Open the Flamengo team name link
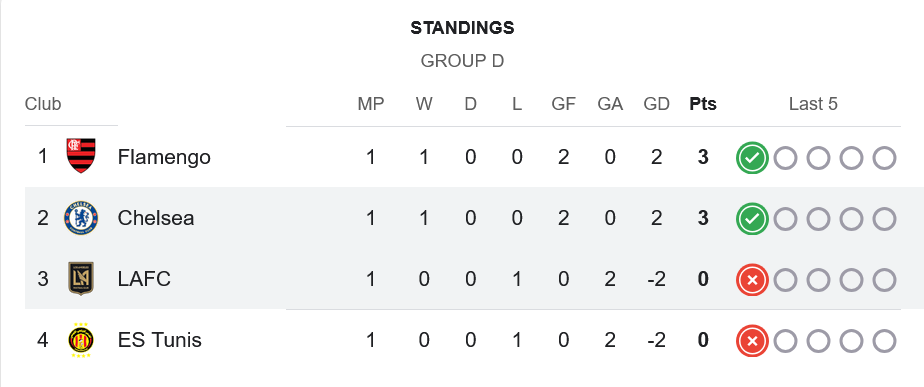924x387 pixels. 164,157
